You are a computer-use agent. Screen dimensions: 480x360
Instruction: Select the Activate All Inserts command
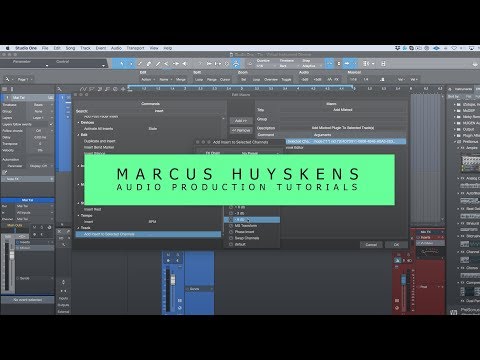coord(98,129)
